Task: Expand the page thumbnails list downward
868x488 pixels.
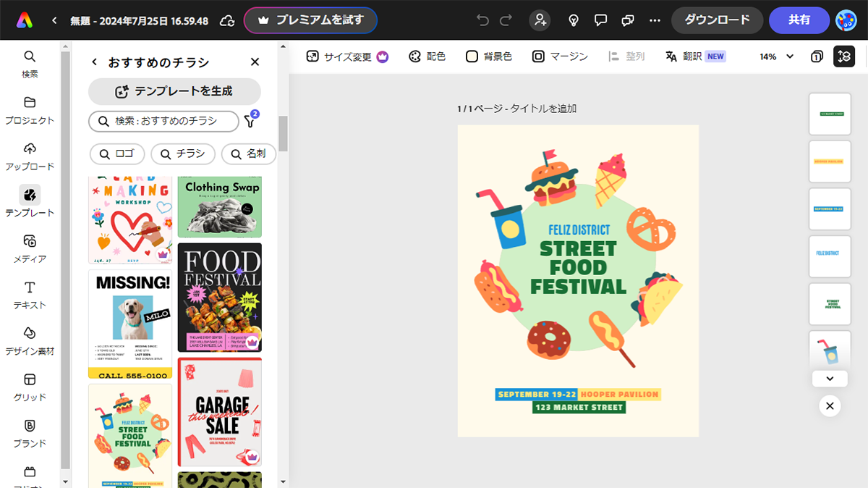Action: 830,379
